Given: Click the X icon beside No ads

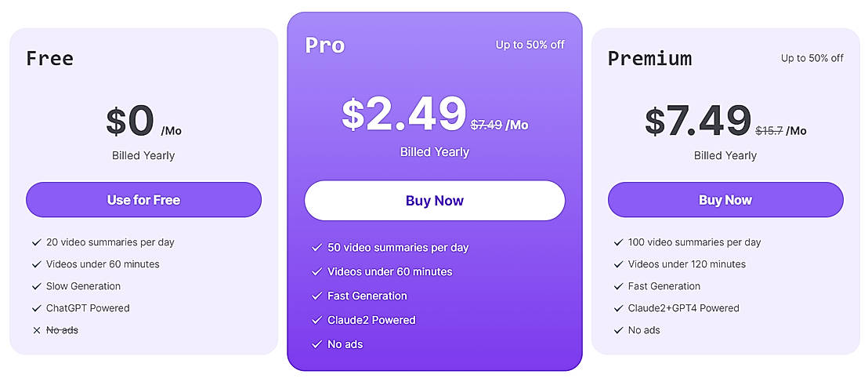Looking at the screenshot, I should coord(37,330).
